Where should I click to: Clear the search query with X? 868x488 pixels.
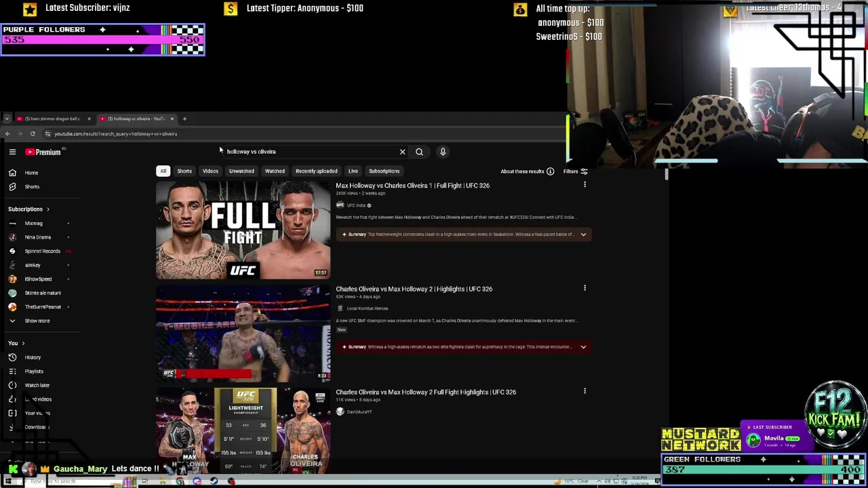tap(402, 152)
